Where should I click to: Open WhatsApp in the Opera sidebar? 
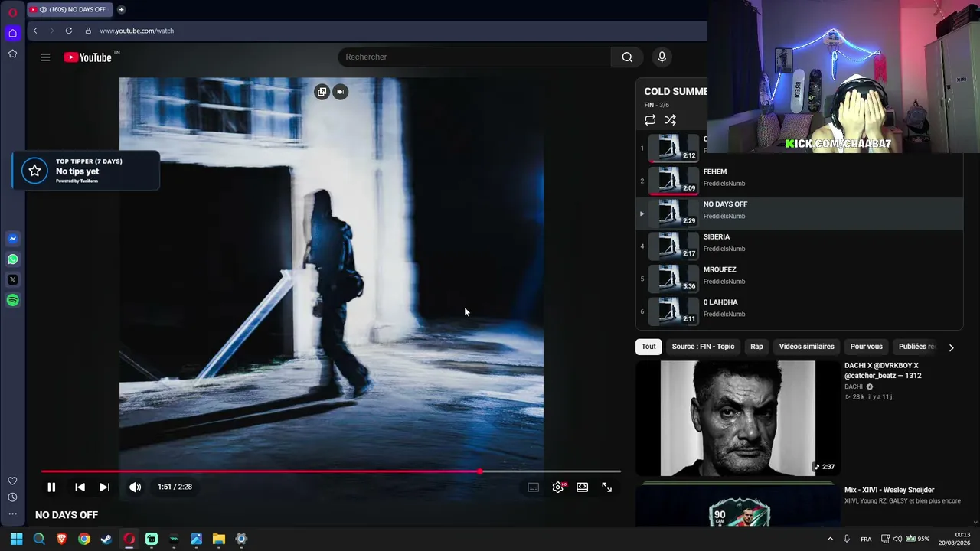(x=12, y=259)
